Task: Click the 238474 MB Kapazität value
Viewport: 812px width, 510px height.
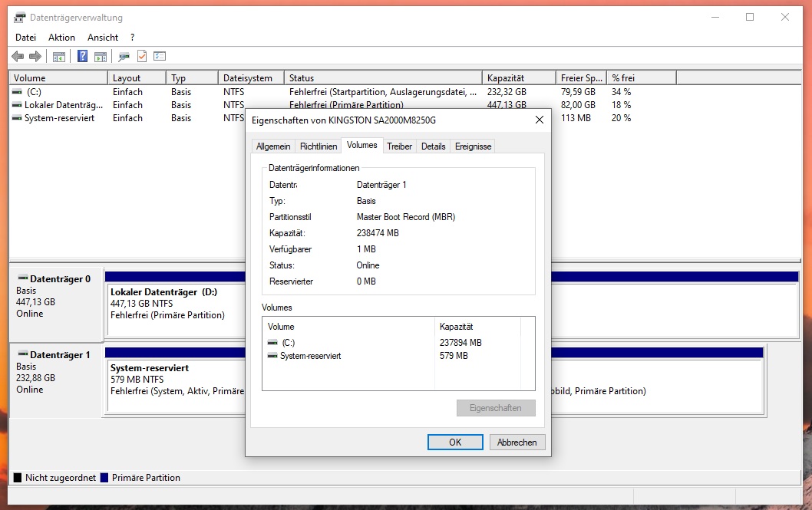Action: tap(378, 232)
